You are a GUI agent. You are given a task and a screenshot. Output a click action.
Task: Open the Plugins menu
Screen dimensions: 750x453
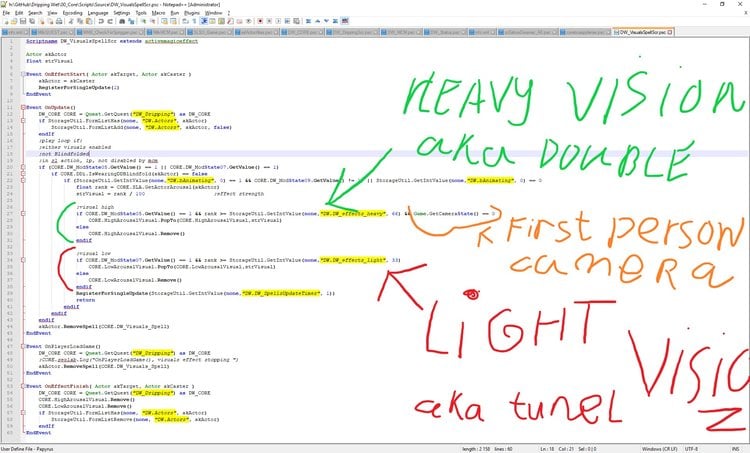192,13
